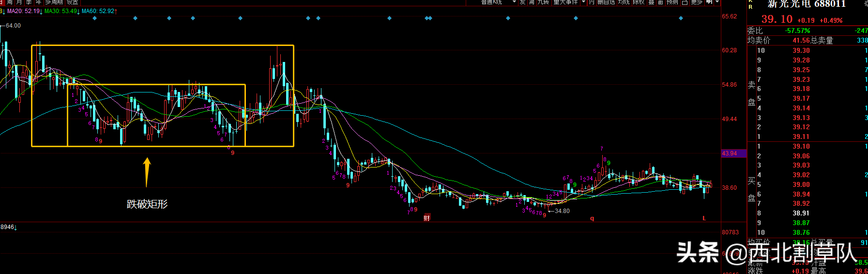
Task: Click the red 财 financial marker icon
Action: 426,218
